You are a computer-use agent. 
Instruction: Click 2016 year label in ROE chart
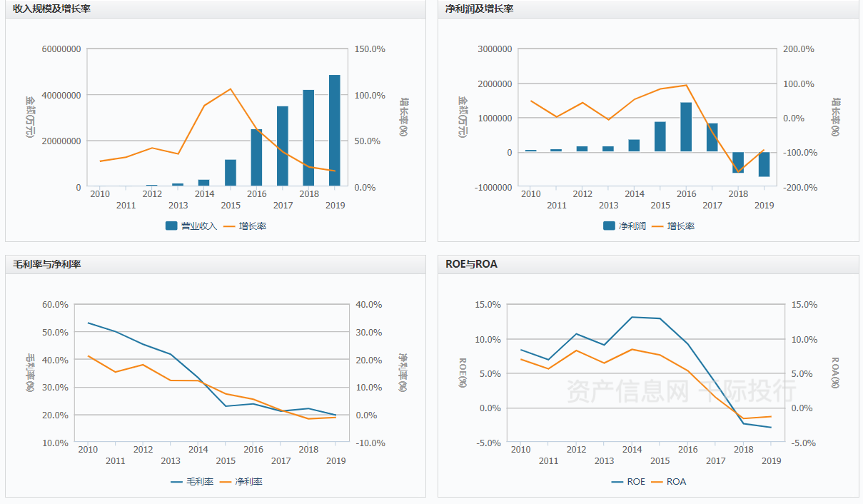point(688,450)
